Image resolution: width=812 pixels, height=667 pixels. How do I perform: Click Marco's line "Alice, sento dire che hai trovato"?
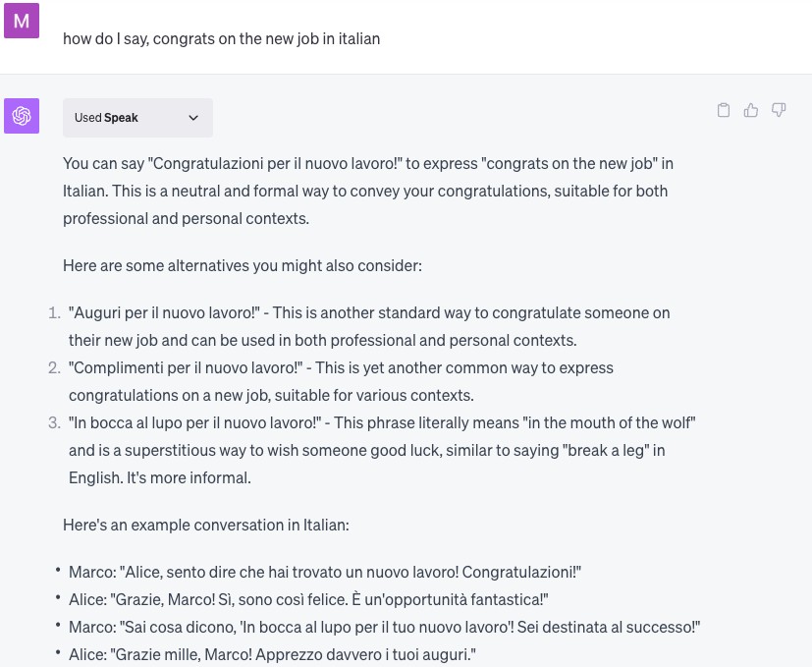tap(325, 572)
